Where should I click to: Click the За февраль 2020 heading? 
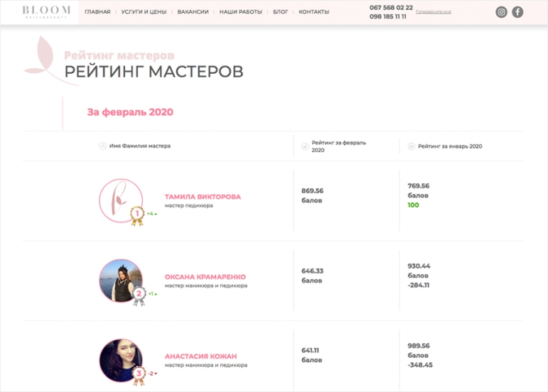[x=130, y=112]
